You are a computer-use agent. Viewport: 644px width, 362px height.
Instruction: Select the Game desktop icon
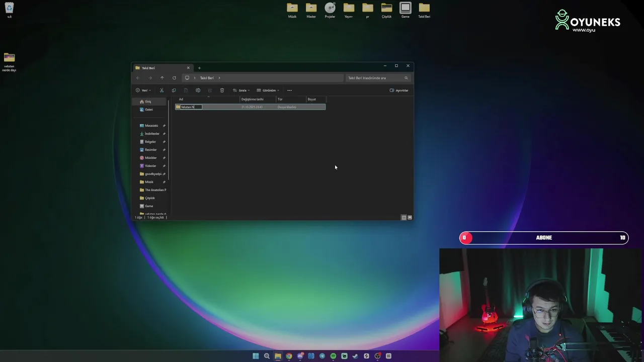[x=406, y=10]
